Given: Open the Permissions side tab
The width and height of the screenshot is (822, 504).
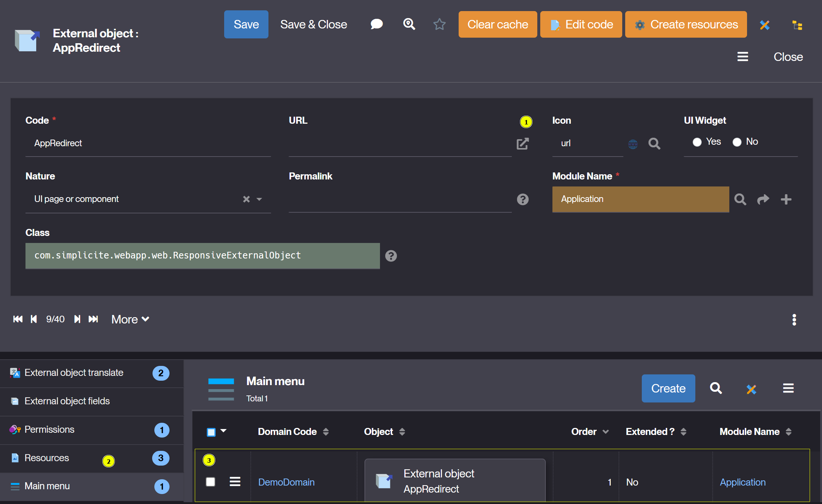Looking at the screenshot, I should click(49, 430).
